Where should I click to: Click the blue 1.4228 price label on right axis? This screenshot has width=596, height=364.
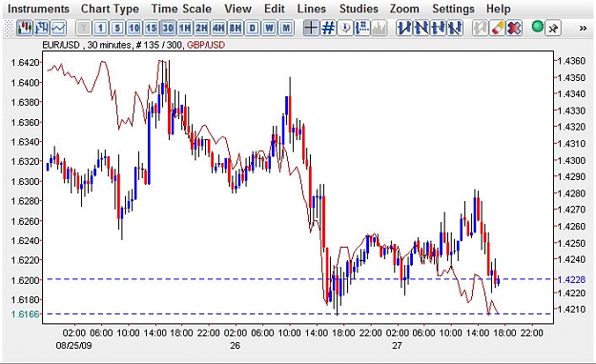click(x=571, y=279)
